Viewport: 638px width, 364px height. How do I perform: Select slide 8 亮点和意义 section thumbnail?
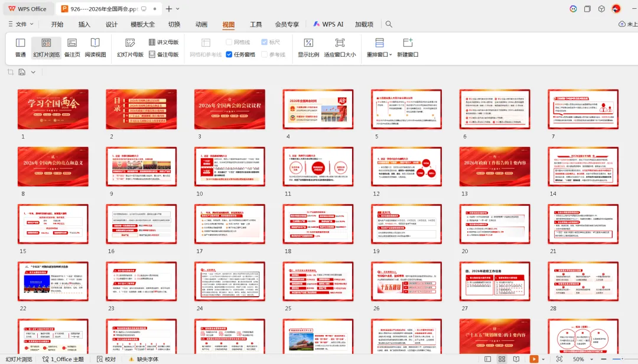[x=53, y=166]
